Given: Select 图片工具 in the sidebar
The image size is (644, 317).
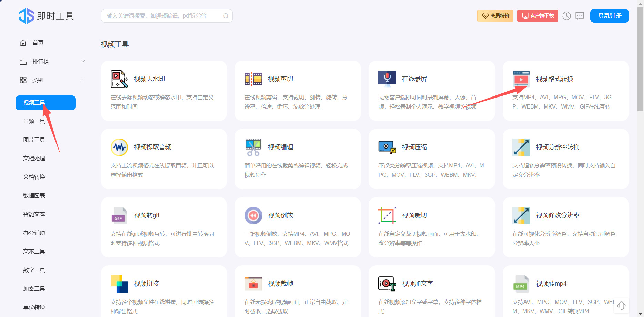Looking at the screenshot, I should click(x=34, y=140).
